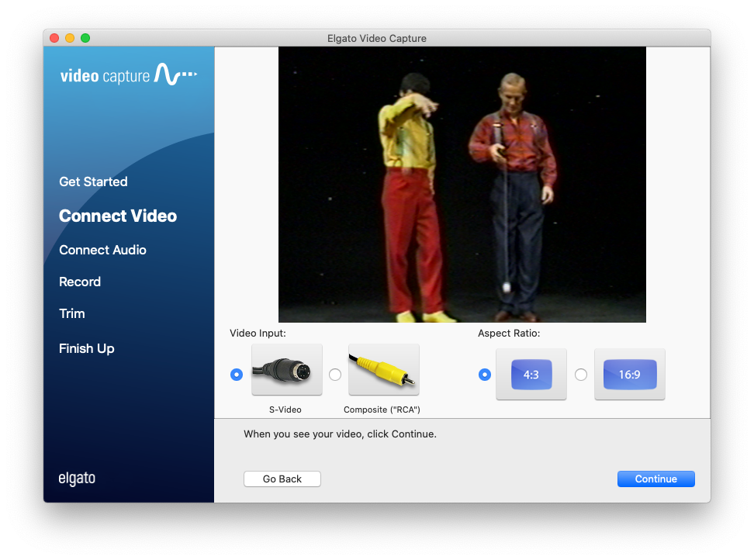This screenshot has width=754, height=560.
Task: Choose the yellow Composite RCA cable icon
Action: (x=384, y=370)
